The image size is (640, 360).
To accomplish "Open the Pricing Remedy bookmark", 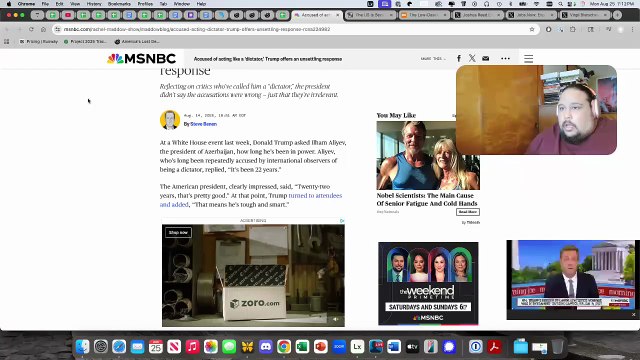I will click(x=39, y=41).
